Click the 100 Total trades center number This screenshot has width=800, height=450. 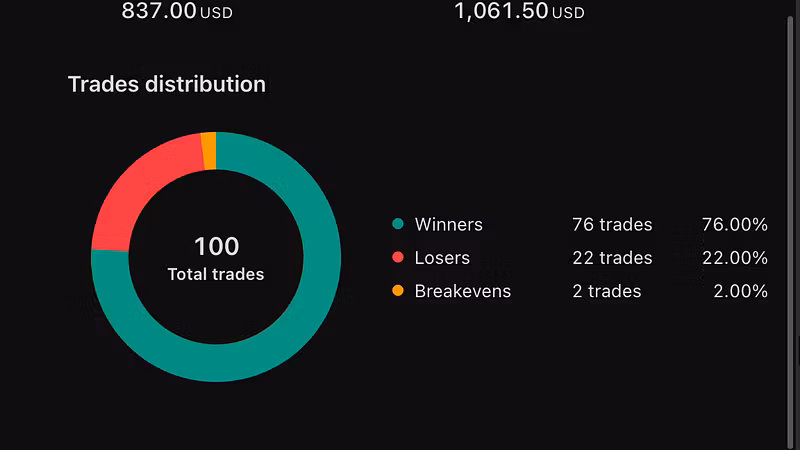[x=216, y=246]
